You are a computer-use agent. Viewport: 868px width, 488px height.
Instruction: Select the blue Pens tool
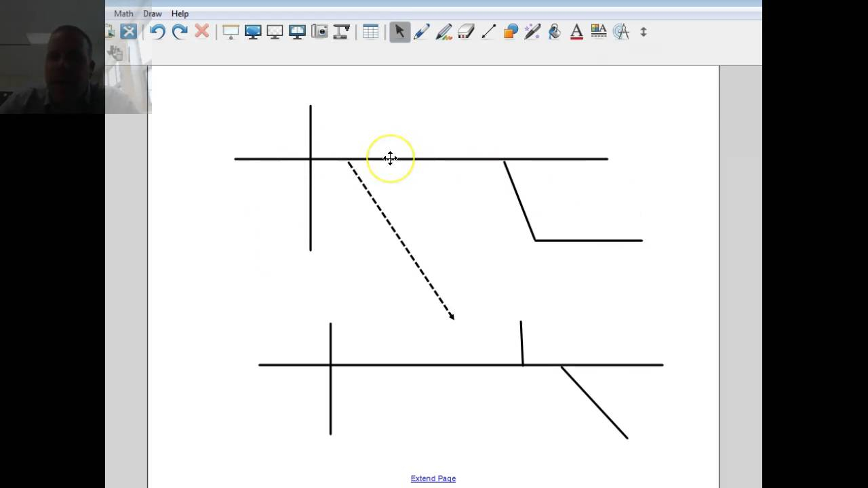coord(422,31)
